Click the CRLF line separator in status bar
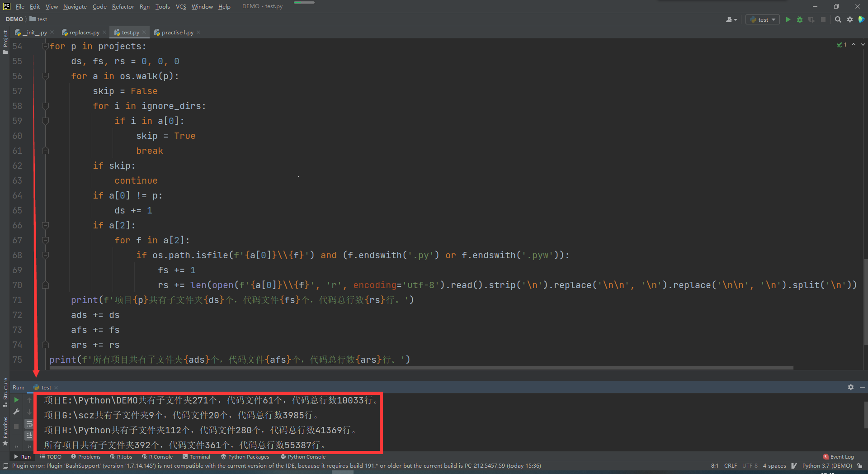The image size is (868, 474). click(x=730, y=465)
